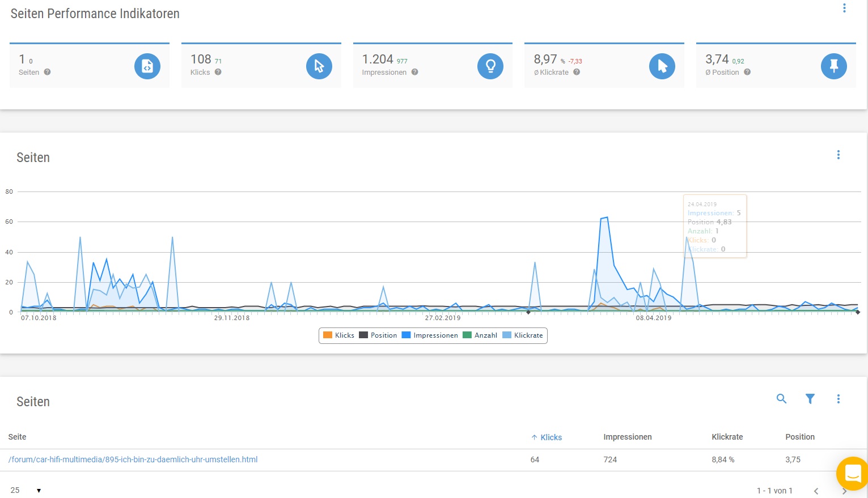Click the Position pin icon in KPI card
Screen dimensions: 868x498
[833, 66]
